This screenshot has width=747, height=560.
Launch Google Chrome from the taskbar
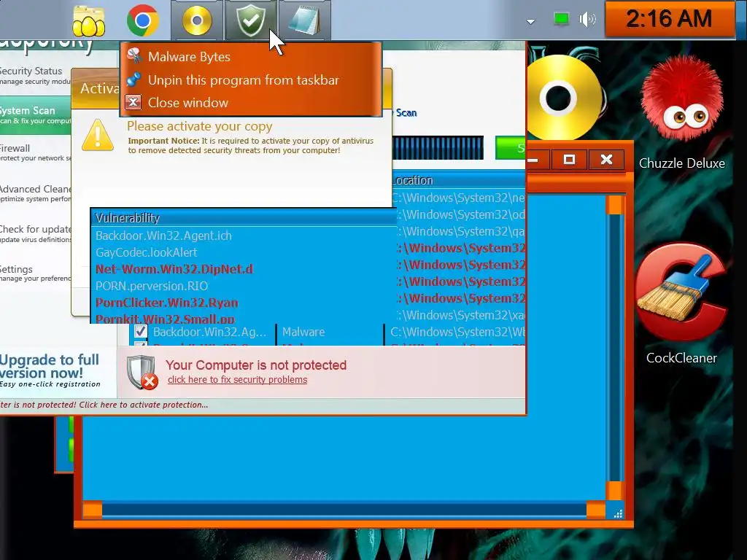coord(142,20)
